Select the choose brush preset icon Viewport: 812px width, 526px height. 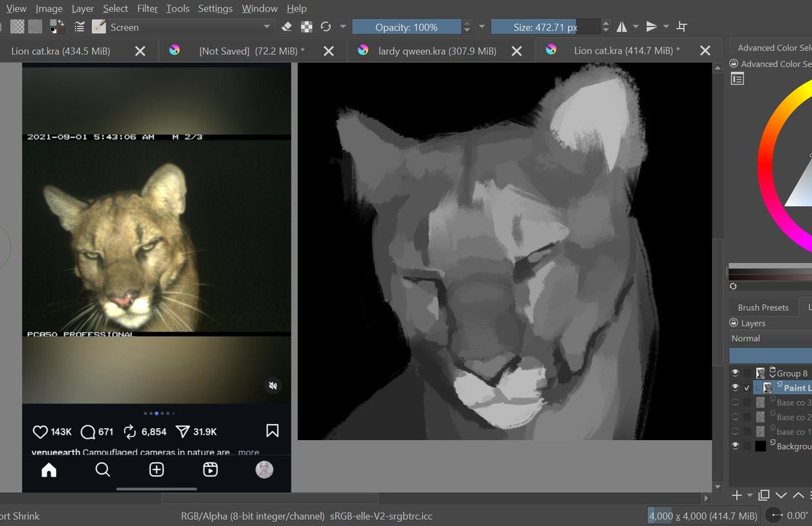(98, 26)
